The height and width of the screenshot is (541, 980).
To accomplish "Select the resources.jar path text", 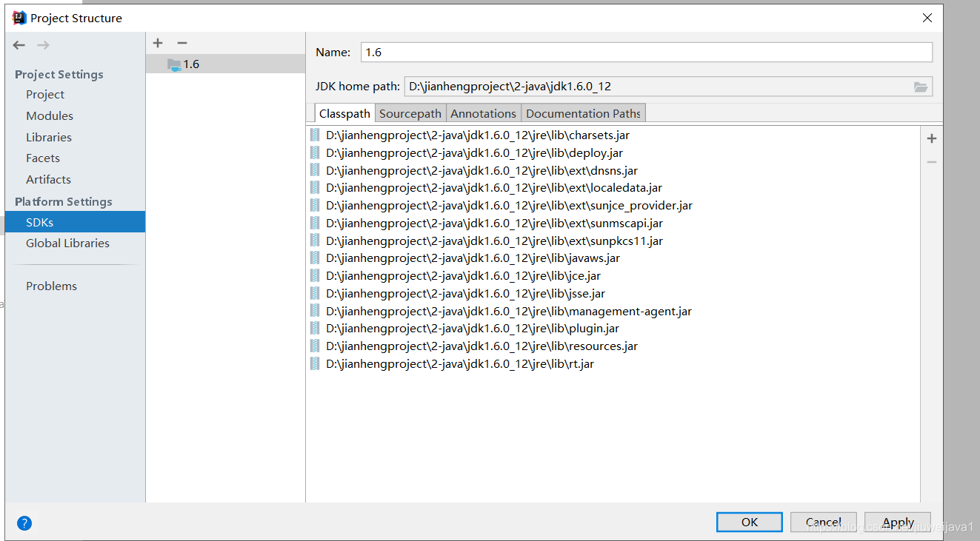I will [481, 346].
